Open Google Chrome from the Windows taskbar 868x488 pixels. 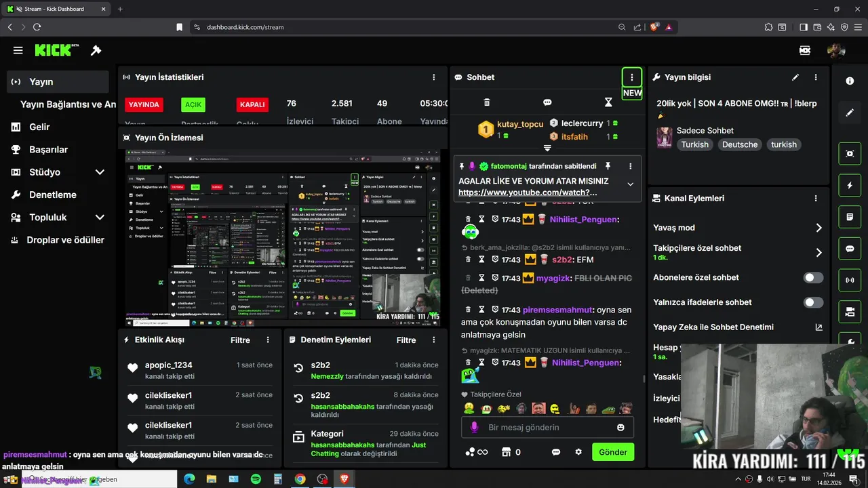[300, 479]
